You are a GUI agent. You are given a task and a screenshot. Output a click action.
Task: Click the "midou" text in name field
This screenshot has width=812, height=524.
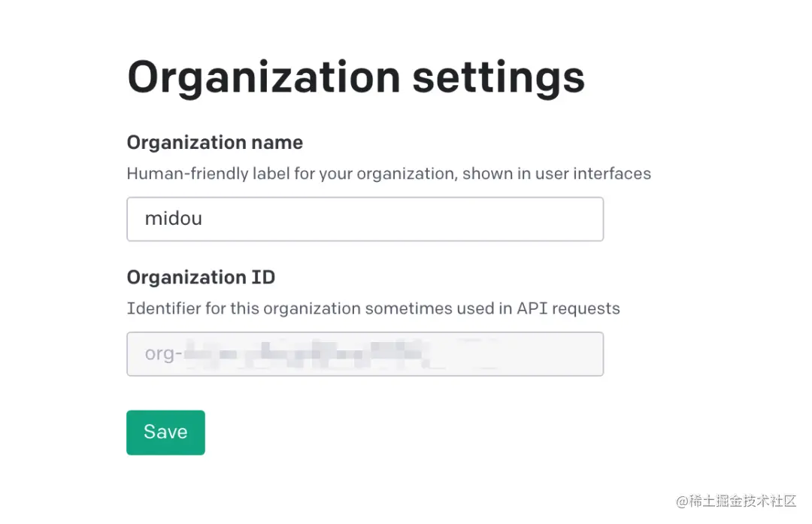(x=173, y=219)
